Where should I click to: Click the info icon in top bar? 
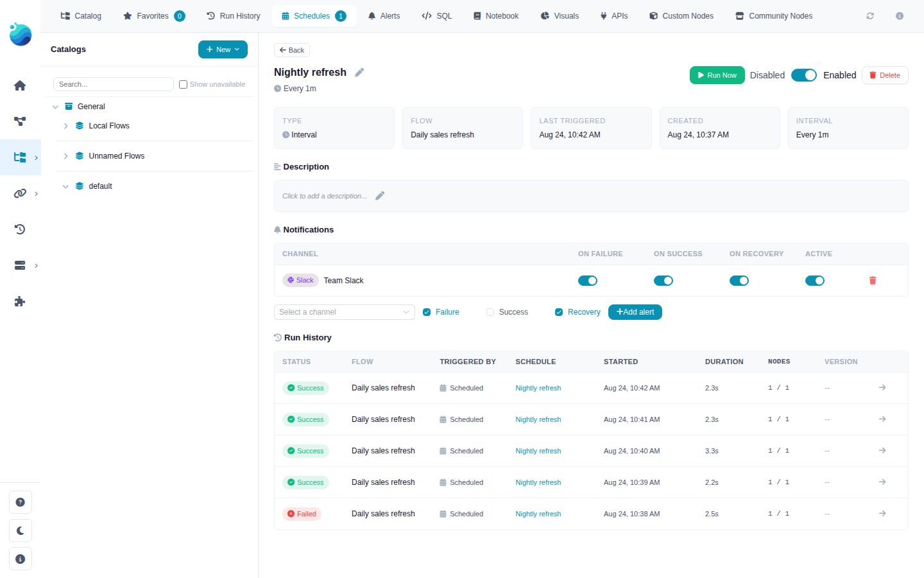point(900,16)
